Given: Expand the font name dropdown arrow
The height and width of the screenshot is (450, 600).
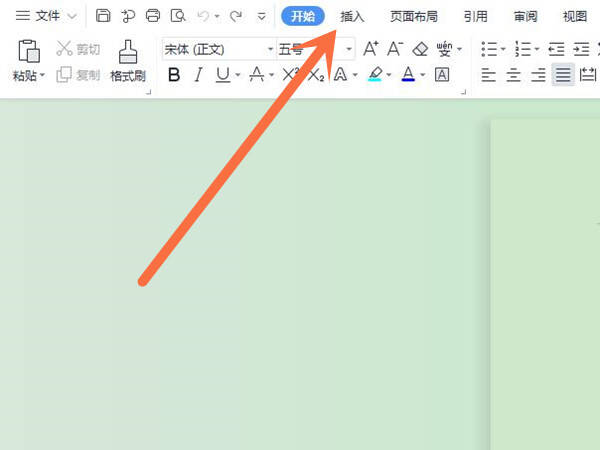Looking at the screenshot, I should coord(270,49).
